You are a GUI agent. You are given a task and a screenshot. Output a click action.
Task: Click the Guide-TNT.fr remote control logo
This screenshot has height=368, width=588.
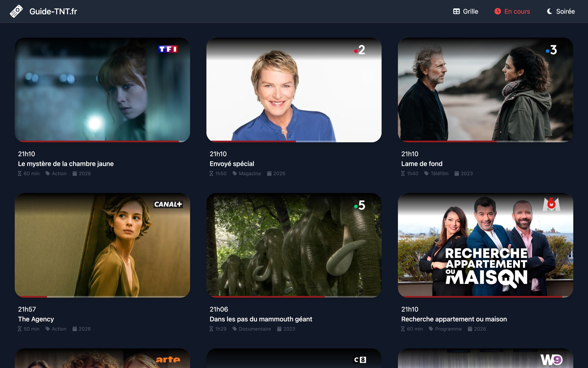pos(16,11)
